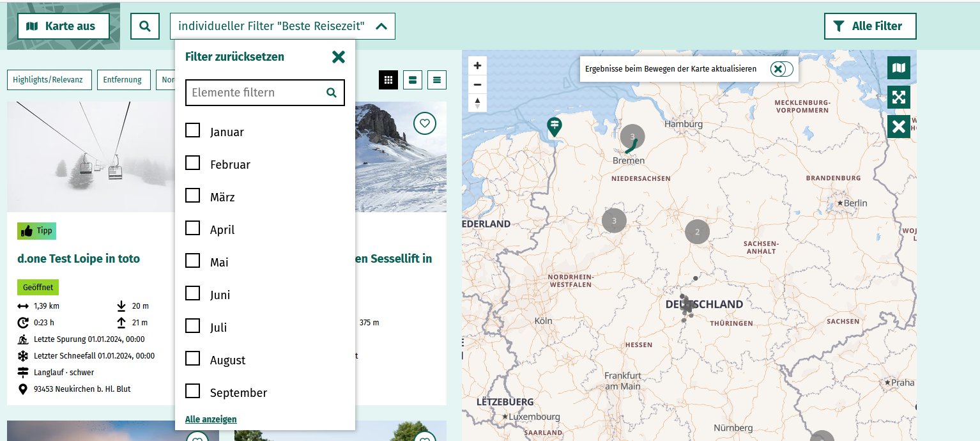Open the map layer selector icon

[x=899, y=68]
